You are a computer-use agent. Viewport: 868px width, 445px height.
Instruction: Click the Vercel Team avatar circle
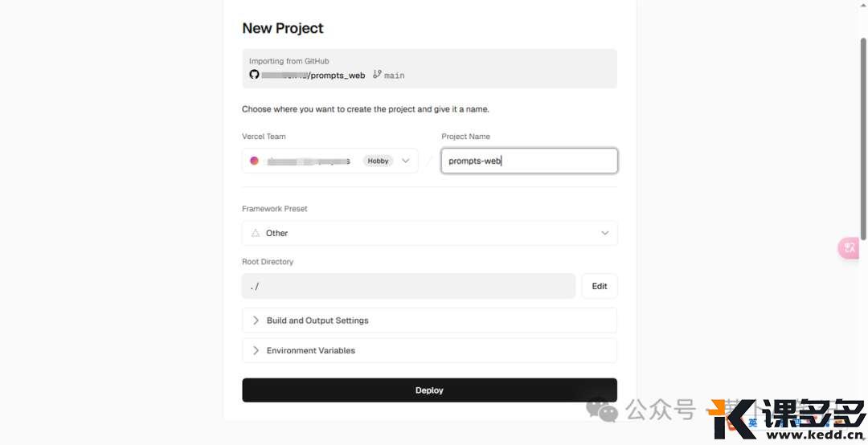254,161
